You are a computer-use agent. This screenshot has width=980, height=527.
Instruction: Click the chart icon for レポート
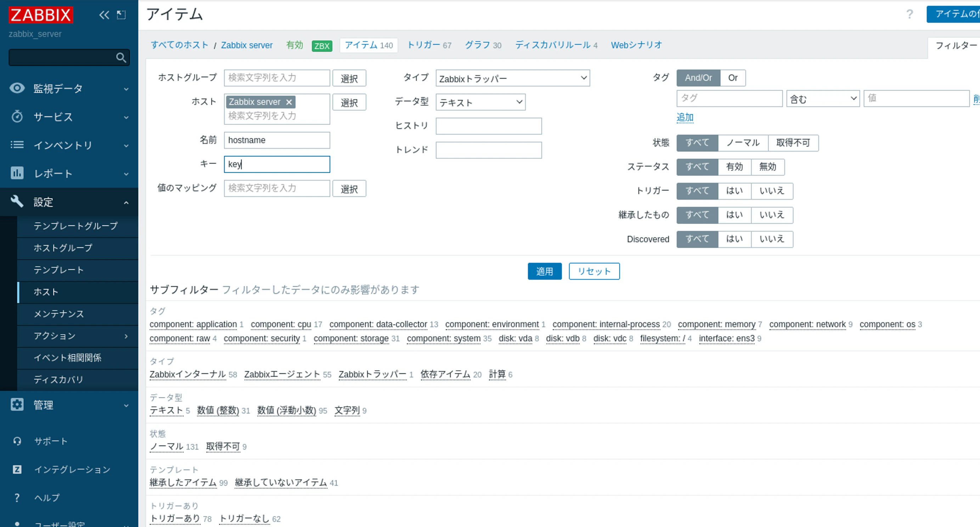pyautogui.click(x=17, y=173)
